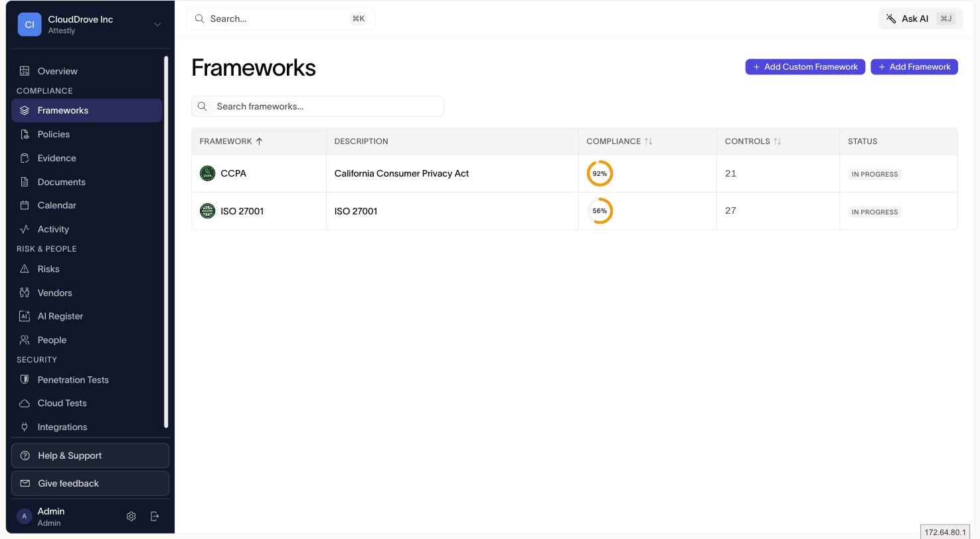Focus the global Search bar

(x=281, y=19)
